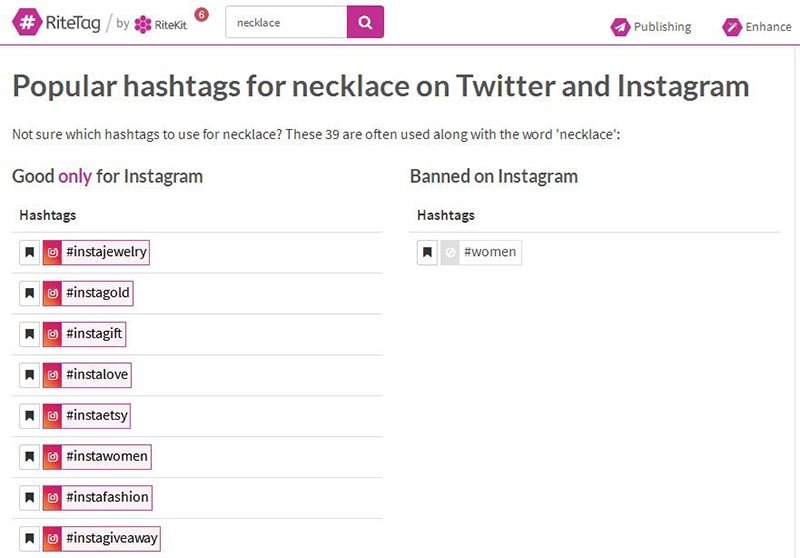Click the Publishing paper-plane icon
800x558 pixels.
pyautogui.click(x=620, y=27)
